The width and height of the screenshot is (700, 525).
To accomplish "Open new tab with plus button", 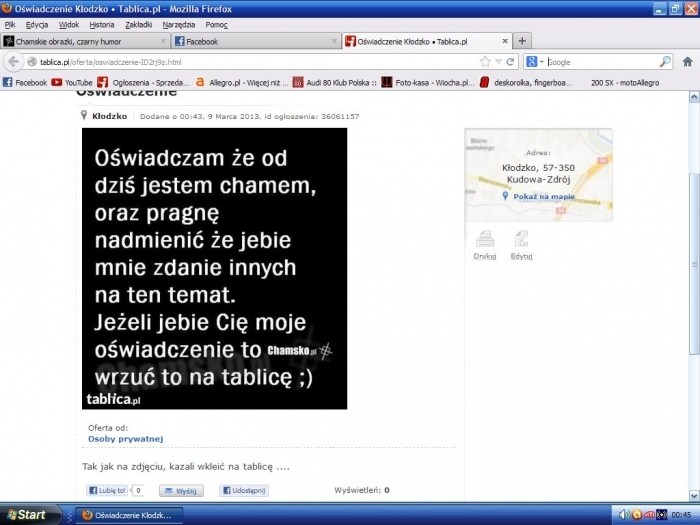I will [522, 41].
